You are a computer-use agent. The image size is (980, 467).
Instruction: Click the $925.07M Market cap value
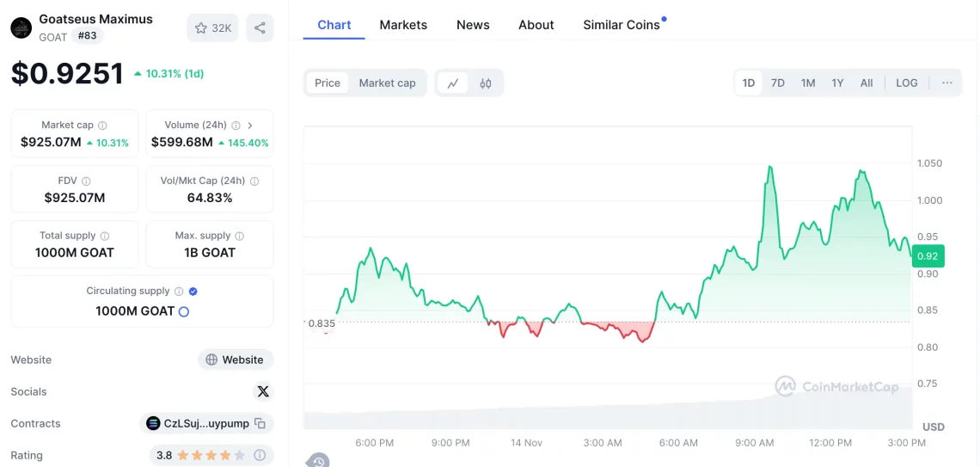pos(51,143)
